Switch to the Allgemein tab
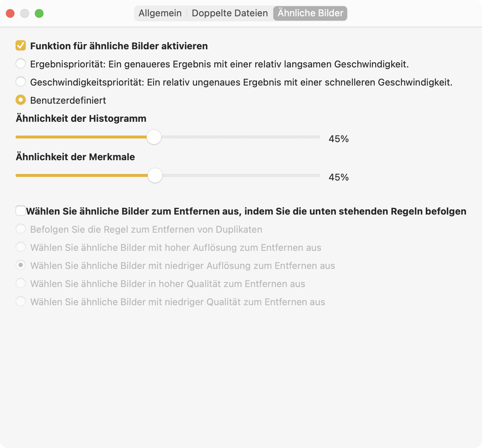Screen dimensions: 482x448 coord(160,13)
